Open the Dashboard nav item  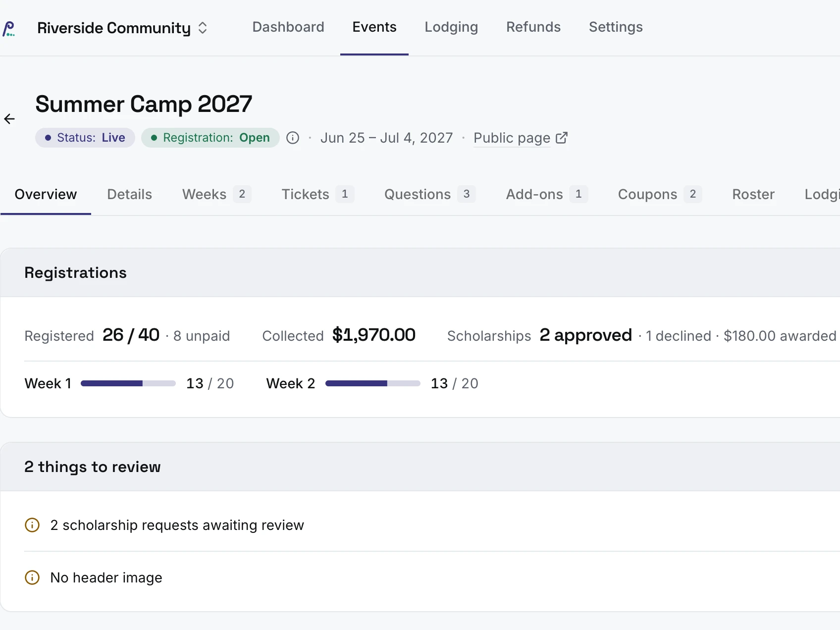click(x=288, y=27)
